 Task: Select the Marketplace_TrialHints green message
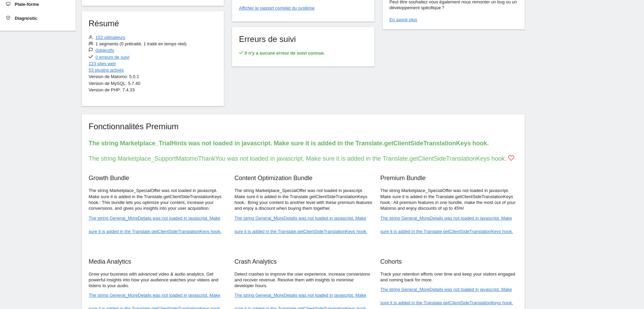pos(289,143)
